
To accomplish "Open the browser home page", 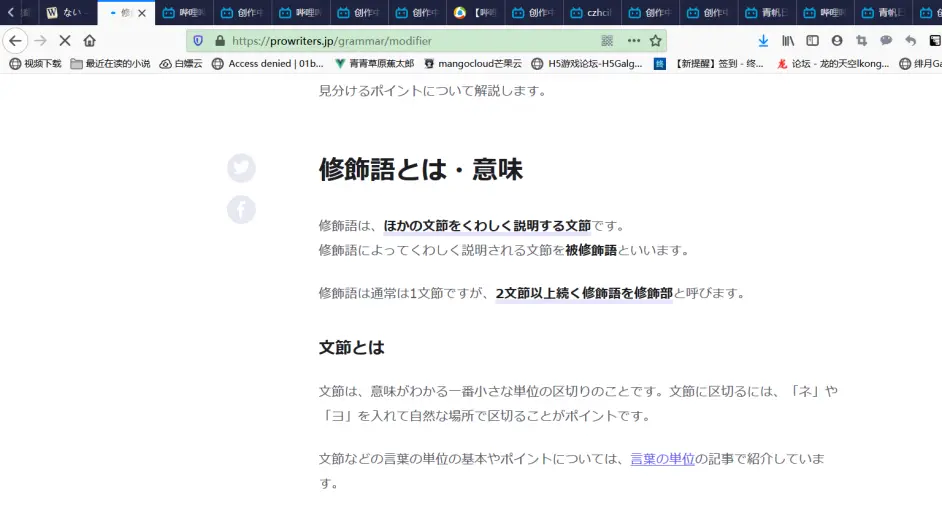I will click(x=90, y=41).
